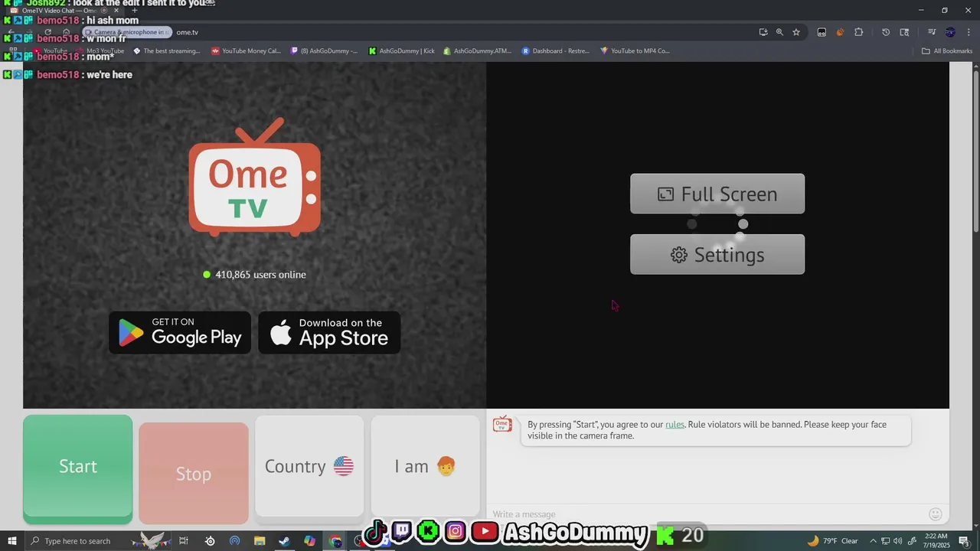
Task: Click the install app icon in address bar
Action: click(x=763, y=32)
